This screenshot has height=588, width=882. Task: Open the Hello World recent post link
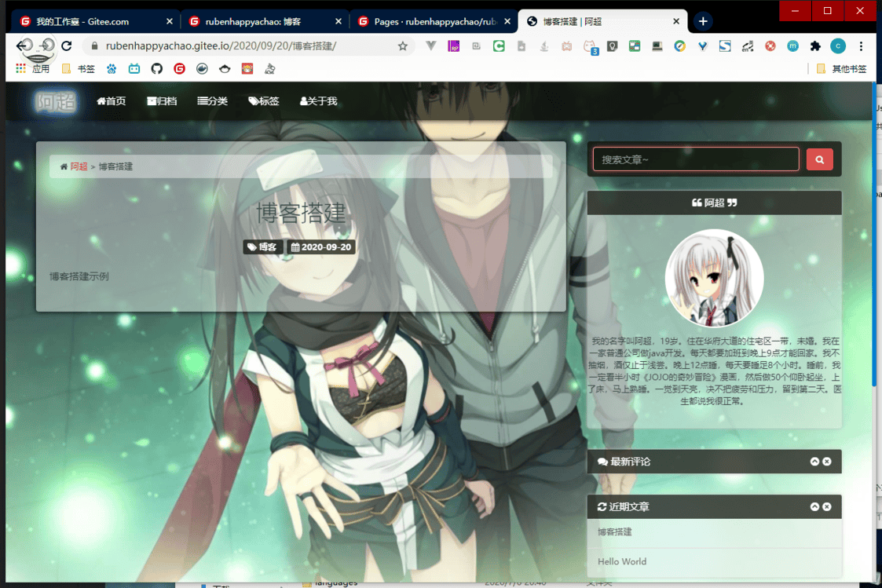click(x=621, y=561)
